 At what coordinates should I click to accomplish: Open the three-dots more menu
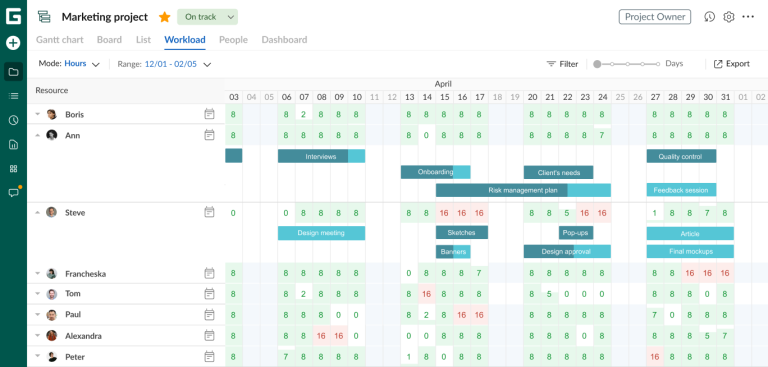coord(748,17)
